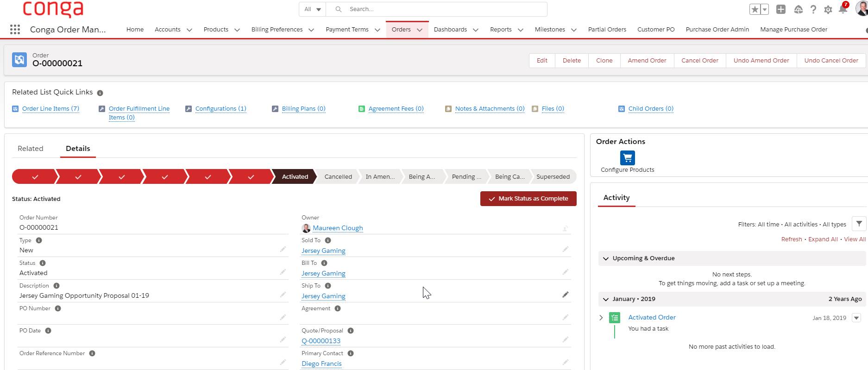Click the info icon beside Bill To
This screenshot has width=868, height=370.
point(324,263)
